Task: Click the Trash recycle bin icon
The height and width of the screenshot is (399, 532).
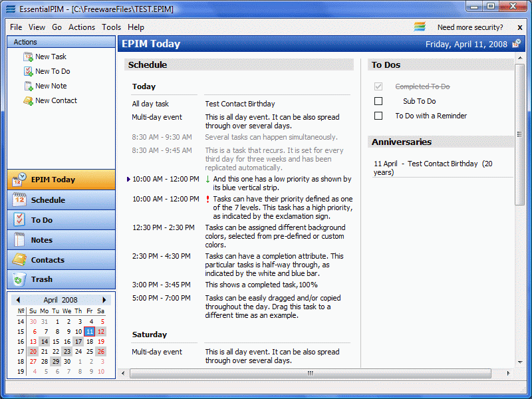Action: click(x=19, y=279)
